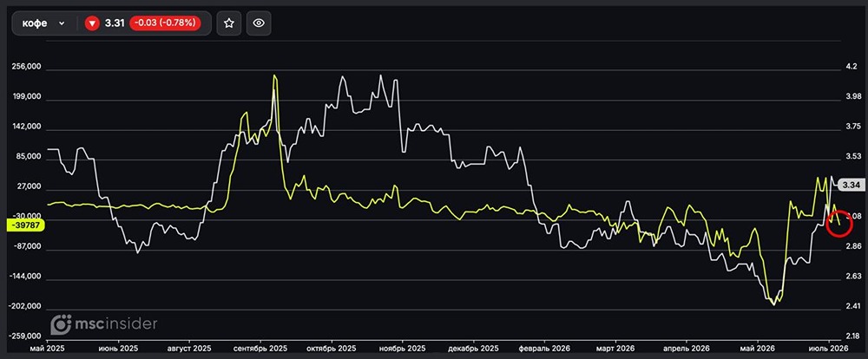This screenshot has height=359, width=868.
Task: Click the 256,000 left axis label
Action: (27, 67)
